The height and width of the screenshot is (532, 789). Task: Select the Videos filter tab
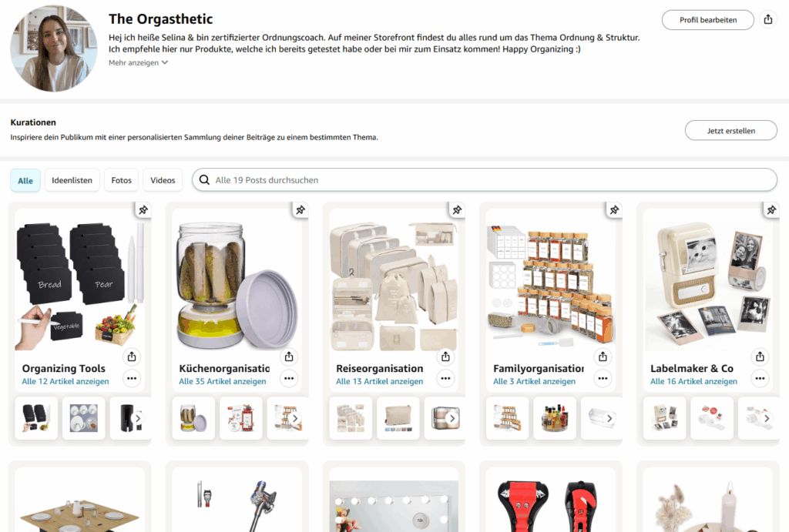pyautogui.click(x=163, y=180)
